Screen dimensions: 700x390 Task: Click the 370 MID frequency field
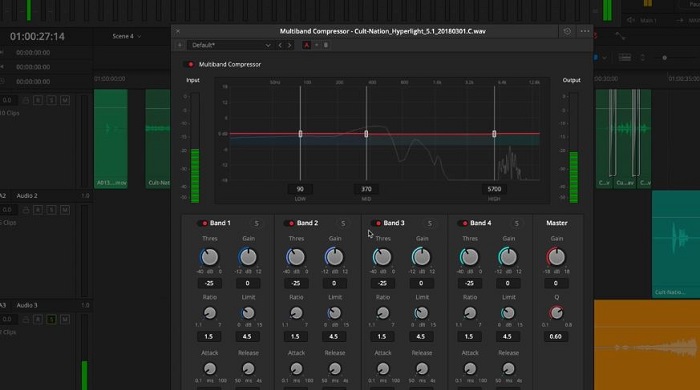coord(366,189)
